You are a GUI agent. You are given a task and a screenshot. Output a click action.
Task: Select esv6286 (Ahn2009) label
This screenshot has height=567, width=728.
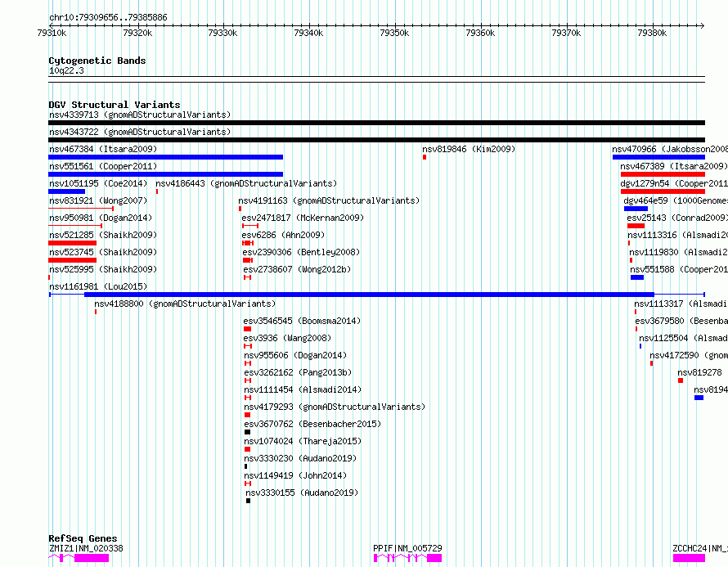coord(283,235)
